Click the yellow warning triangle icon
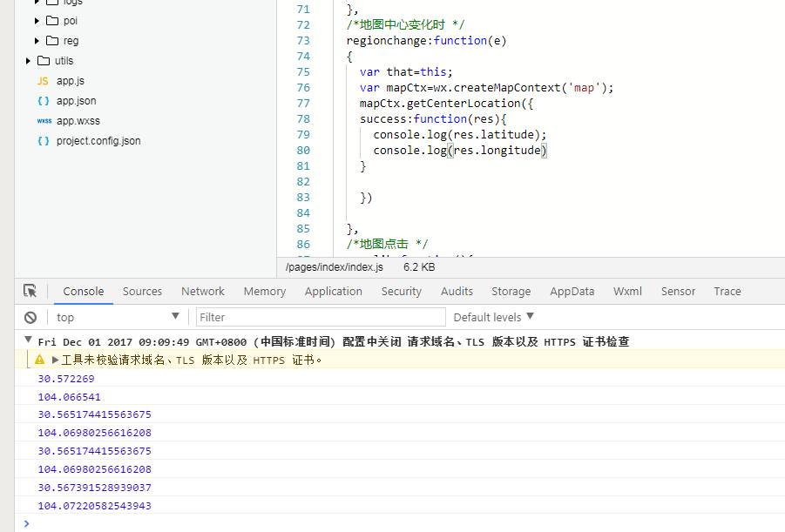The image size is (785, 532). click(x=39, y=360)
